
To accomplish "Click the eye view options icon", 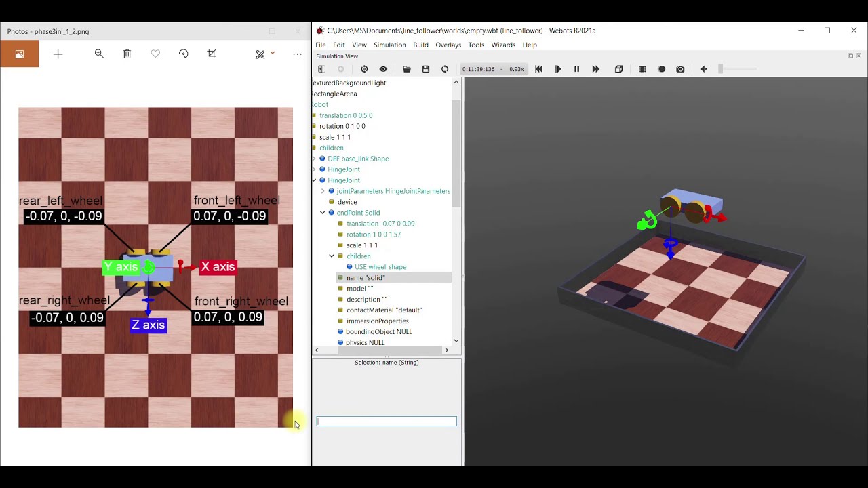I will click(383, 69).
